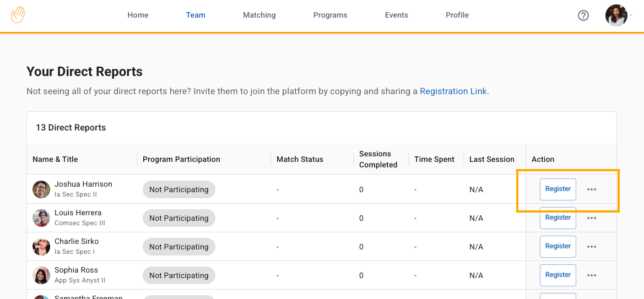Open the Registration Link hyperlink

pyautogui.click(x=453, y=91)
